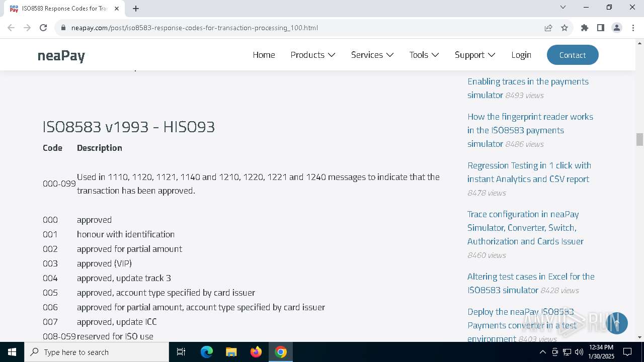The height and width of the screenshot is (362, 644).
Task: Close the ISO8583 Response Codes tab
Action: click(x=117, y=9)
